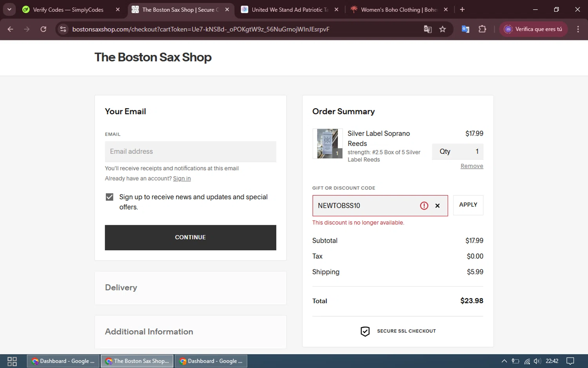Switch to Verify Codes — SimplyCodes tab
This screenshot has height=368, width=588.
[x=68, y=9]
